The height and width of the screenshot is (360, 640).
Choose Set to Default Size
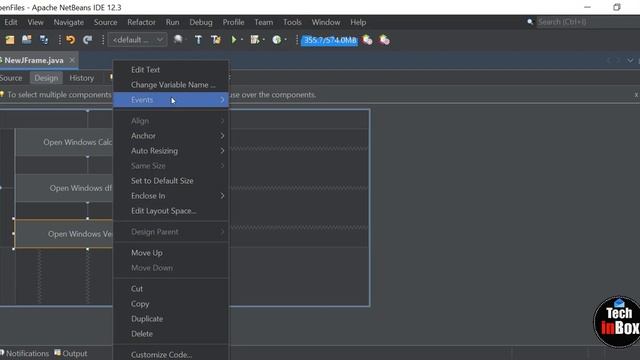tap(171, 180)
